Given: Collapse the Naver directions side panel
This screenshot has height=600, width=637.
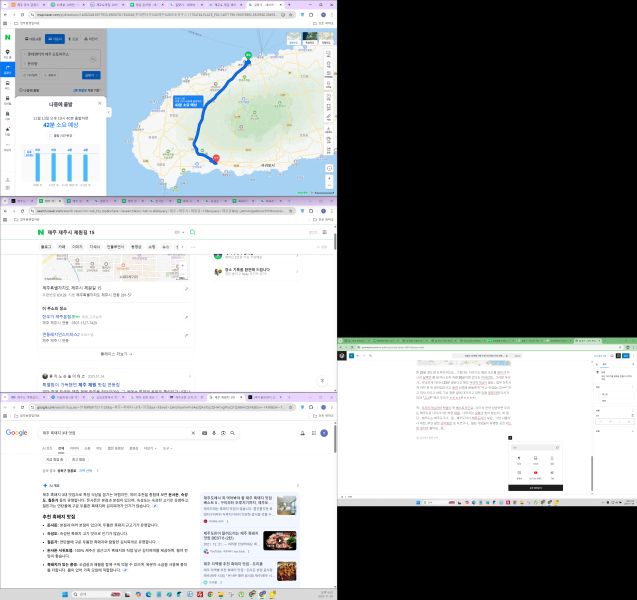Looking at the screenshot, I should pos(108,110).
